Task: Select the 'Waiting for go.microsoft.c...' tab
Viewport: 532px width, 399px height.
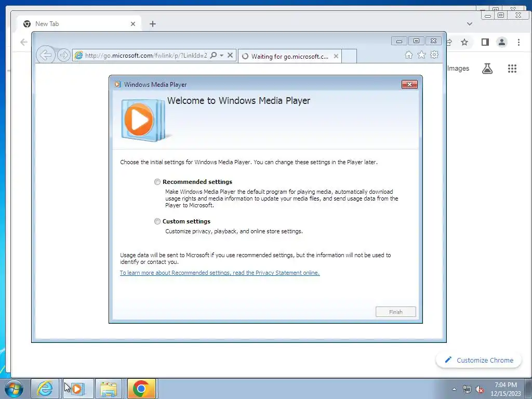Action: pos(290,56)
